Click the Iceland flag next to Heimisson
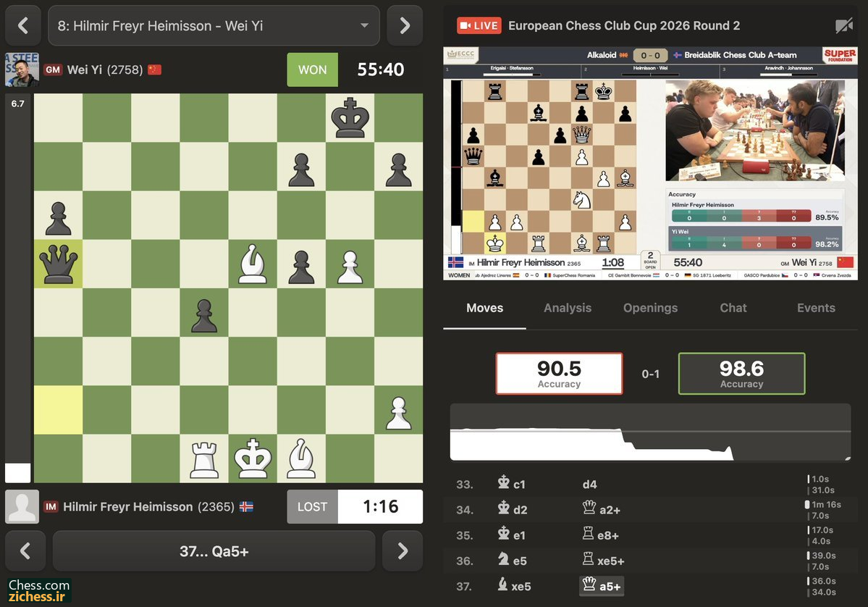Image resolution: width=868 pixels, height=607 pixels. click(x=246, y=507)
